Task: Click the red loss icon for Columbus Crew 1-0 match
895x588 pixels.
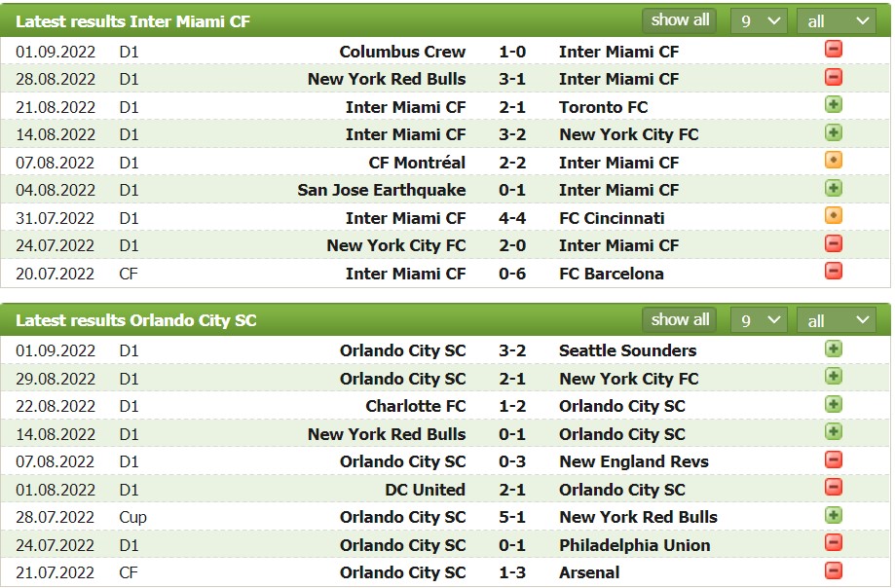Action: [833, 51]
